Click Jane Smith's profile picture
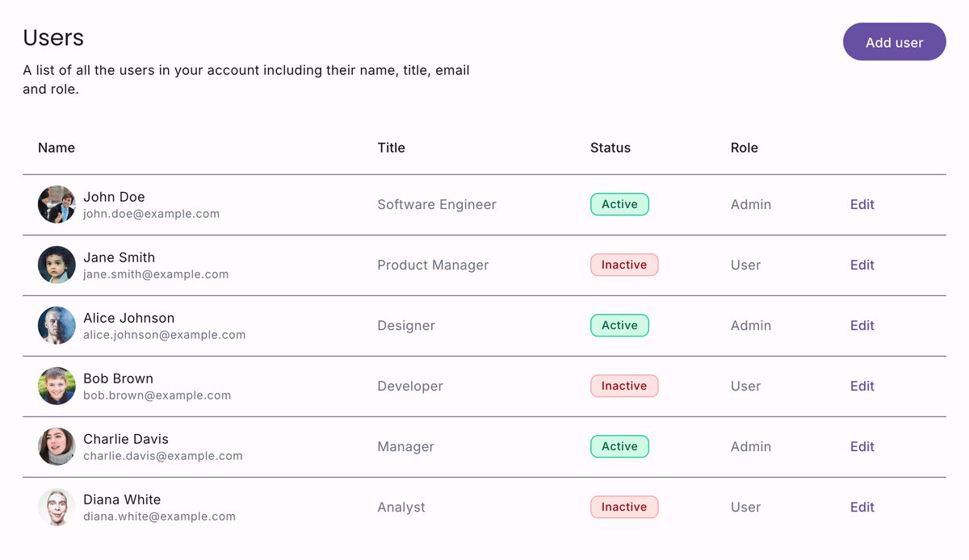This screenshot has height=560, width=969. 57,265
